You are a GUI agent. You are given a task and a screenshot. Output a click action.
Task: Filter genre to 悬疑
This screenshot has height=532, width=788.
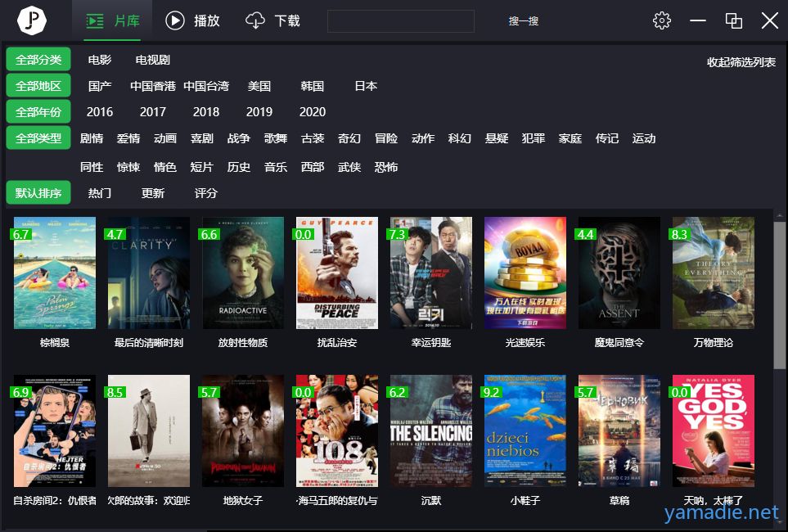click(496, 138)
